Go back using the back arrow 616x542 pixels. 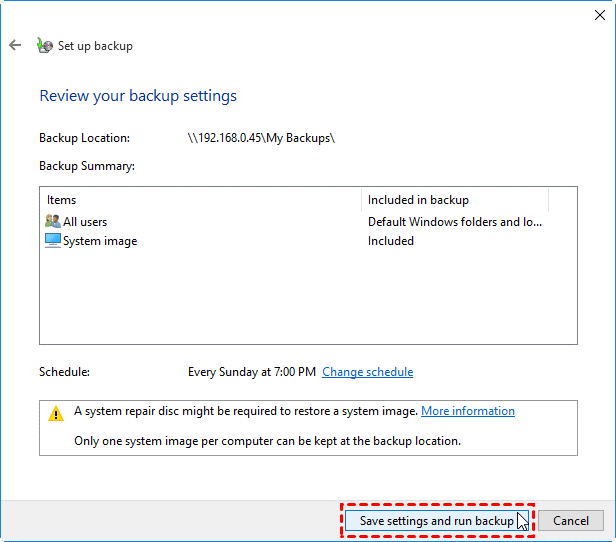click(x=15, y=45)
